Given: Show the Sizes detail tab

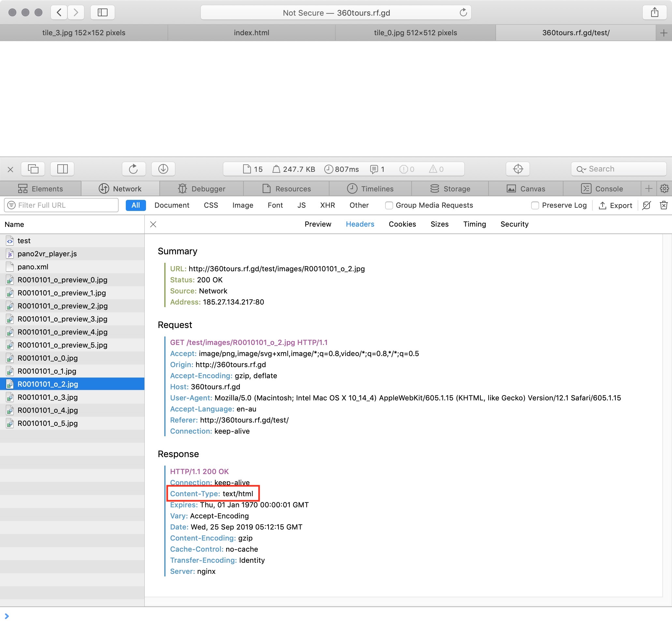Looking at the screenshot, I should 439,224.
